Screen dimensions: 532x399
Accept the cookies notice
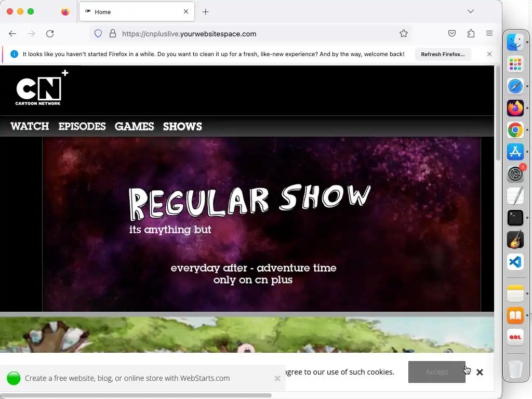pyautogui.click(x=436, y=372)
